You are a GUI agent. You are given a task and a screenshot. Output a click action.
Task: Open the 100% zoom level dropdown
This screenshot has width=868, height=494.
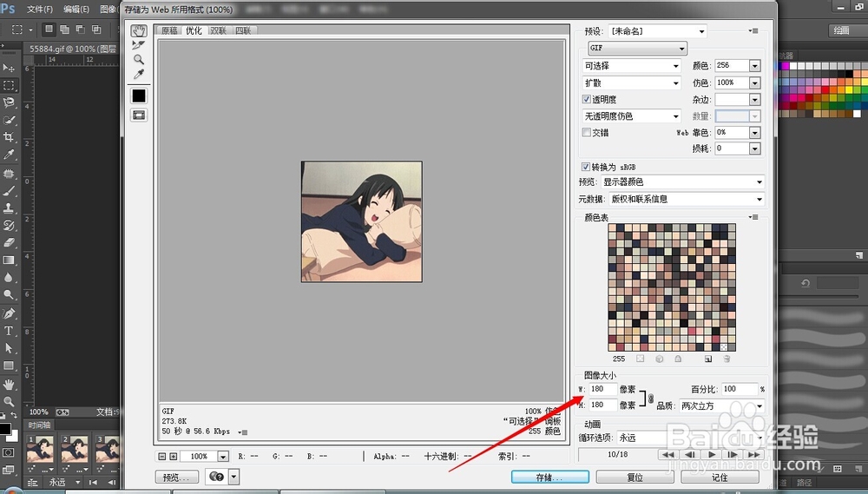[x=223, y=457]
